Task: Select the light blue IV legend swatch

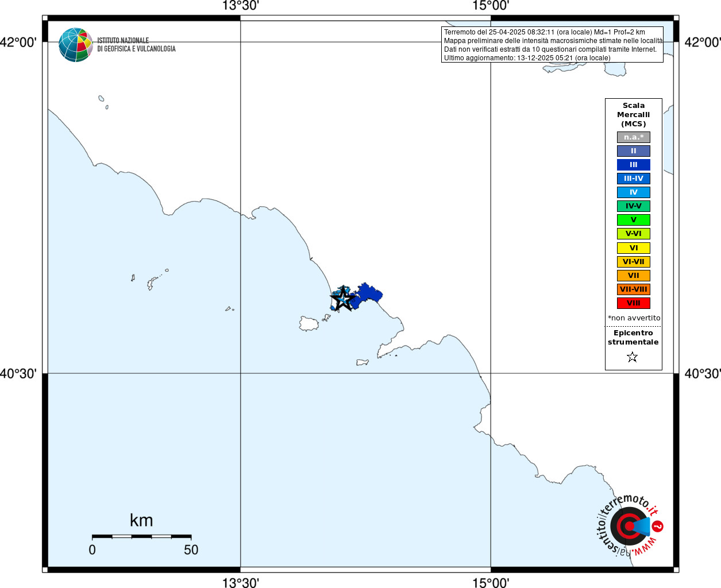Action: point(634,192)
